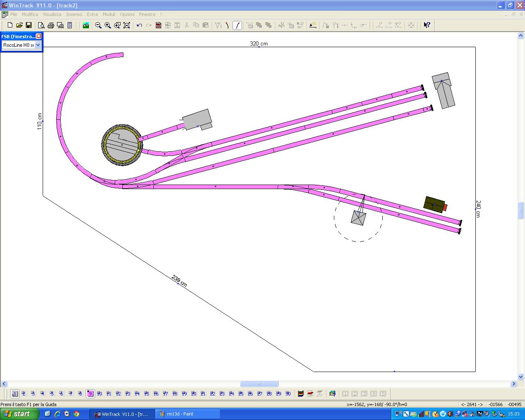Image resolution: width=525 pixels, height=420 pixels.
Task: Toggle layer 20 button
Action: [194, 394]
